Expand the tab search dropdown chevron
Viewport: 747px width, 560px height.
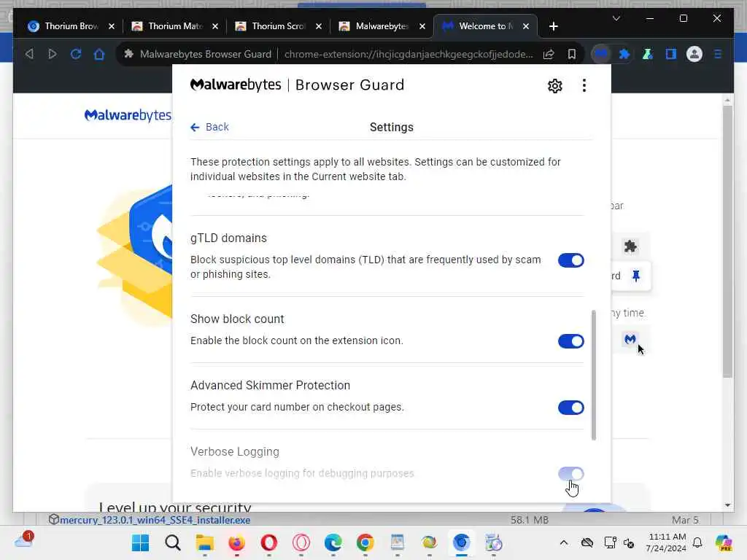coord(616,18)
